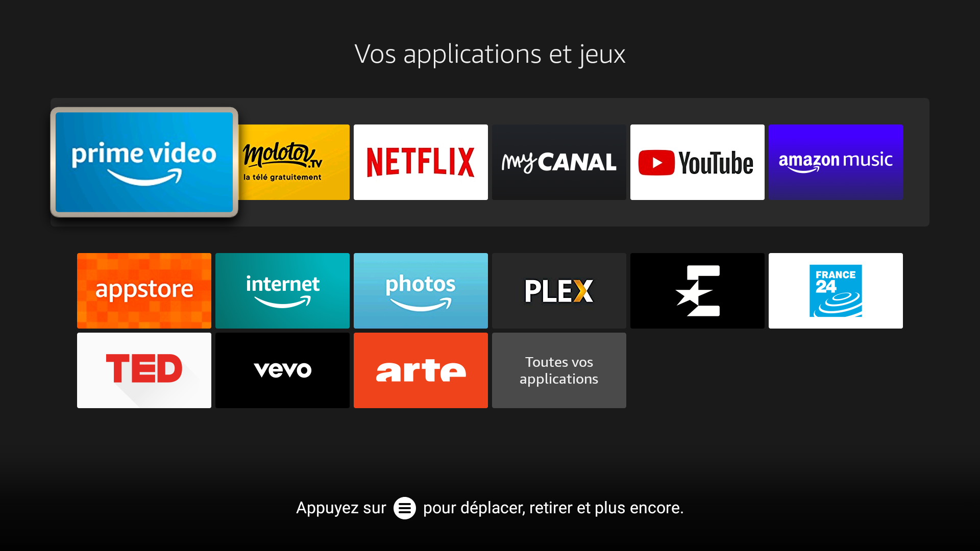Open Amazon Internet browser
This screenshot has height=551, width=980.
[282, 290]
